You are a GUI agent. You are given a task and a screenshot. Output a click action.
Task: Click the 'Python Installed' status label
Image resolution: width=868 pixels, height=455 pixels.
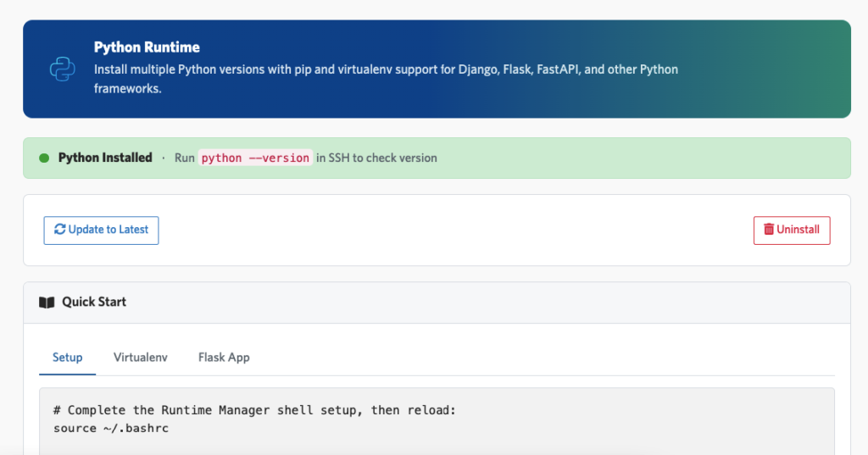click(105, 158)
